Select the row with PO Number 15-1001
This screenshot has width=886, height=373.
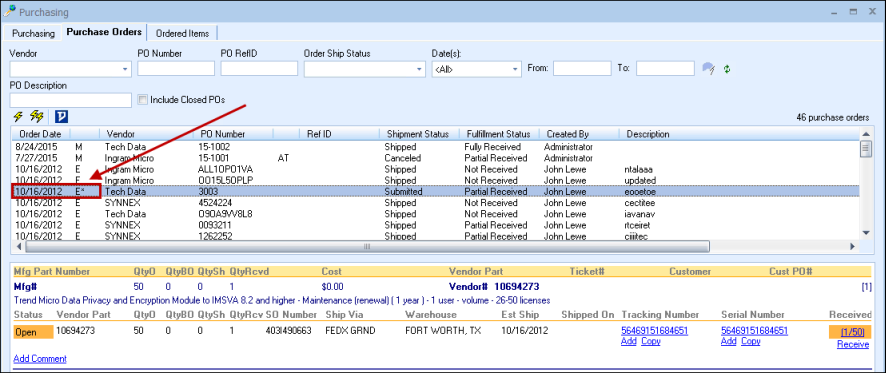[435, 158]
